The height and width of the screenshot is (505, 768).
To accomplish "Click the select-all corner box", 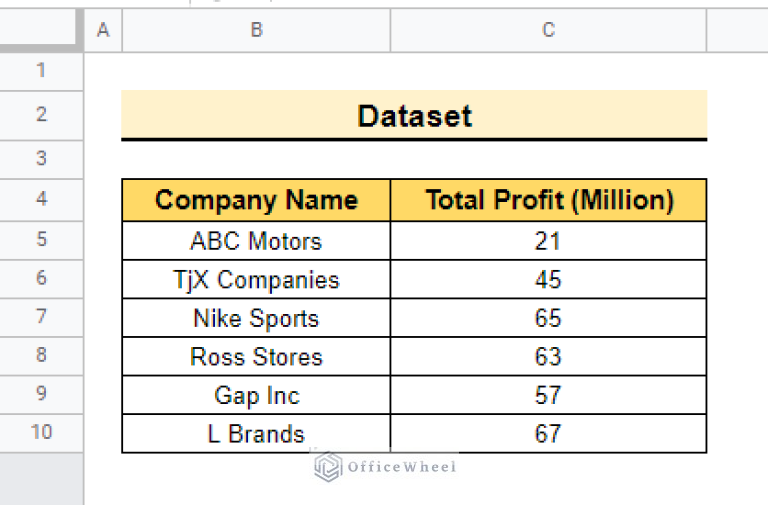I will 41,30.
